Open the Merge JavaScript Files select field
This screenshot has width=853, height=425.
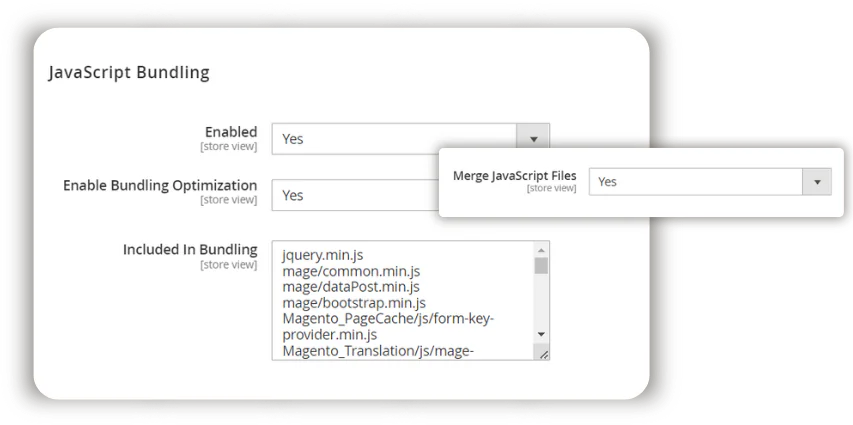tap(696, 182)
